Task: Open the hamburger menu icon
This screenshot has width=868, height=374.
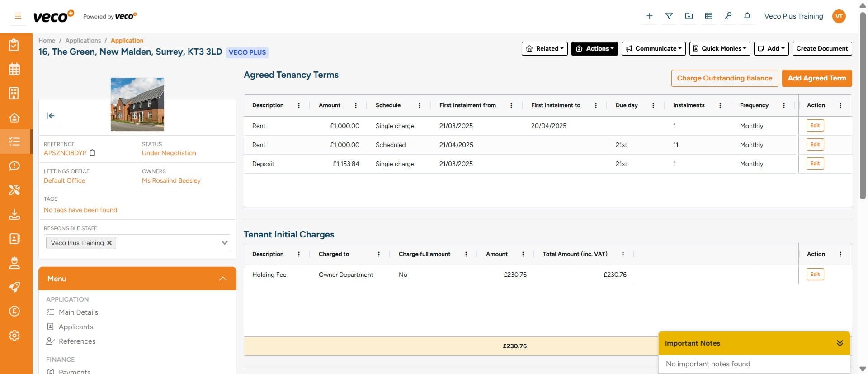Action: [18, 16]
